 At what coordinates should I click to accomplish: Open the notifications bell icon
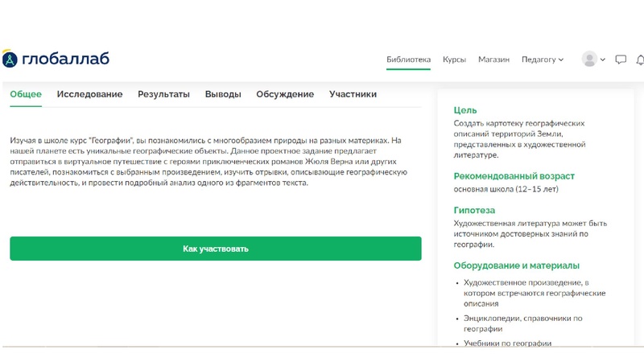pos(640,60)
